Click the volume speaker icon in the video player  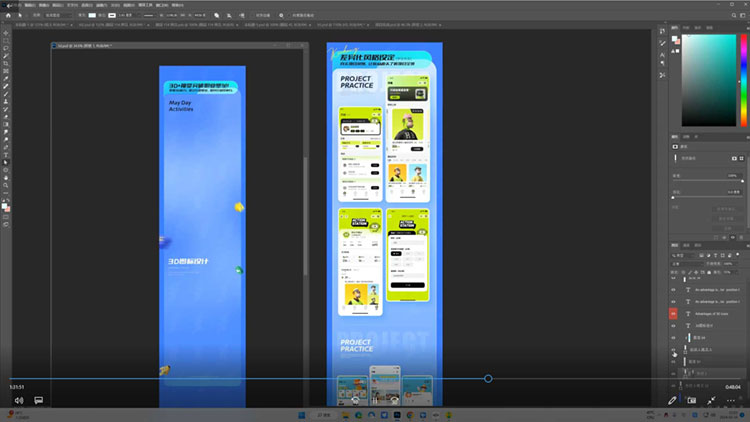18,400
